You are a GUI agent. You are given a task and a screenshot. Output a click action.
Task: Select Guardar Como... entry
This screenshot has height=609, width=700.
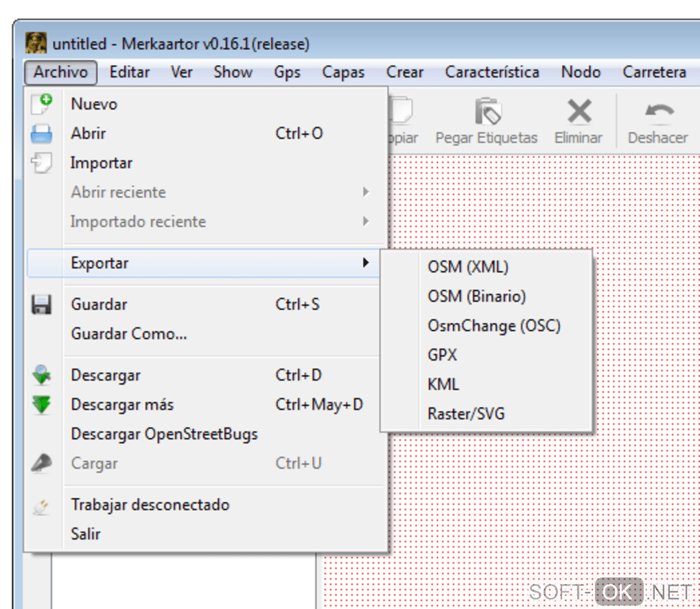click(205, 334)
